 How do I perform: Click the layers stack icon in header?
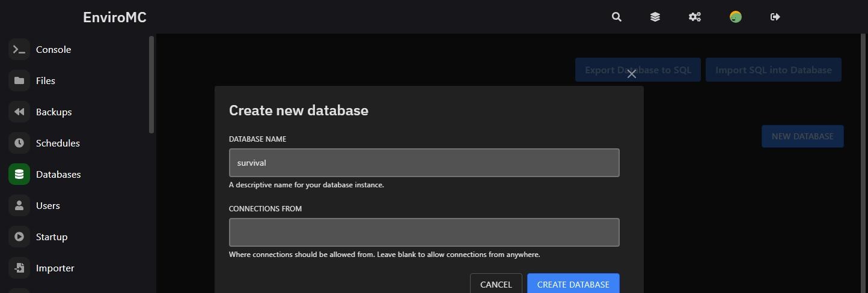[655, 17]
